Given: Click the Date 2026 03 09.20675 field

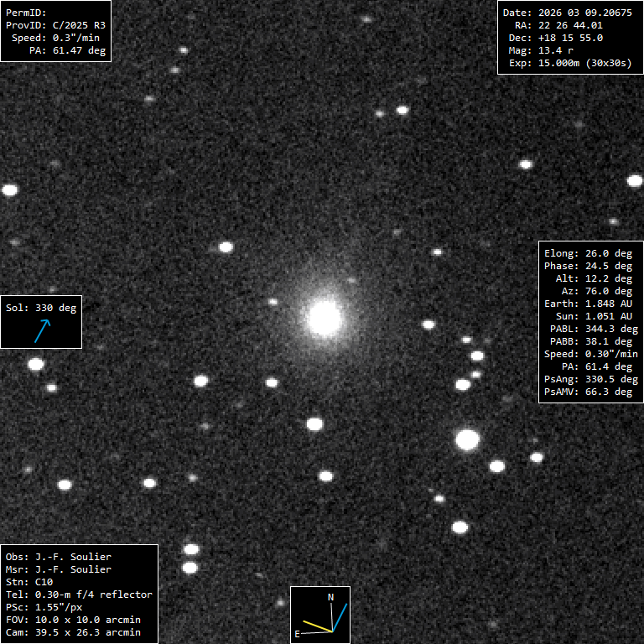Looking at the screenshot, I should [565, 13].
